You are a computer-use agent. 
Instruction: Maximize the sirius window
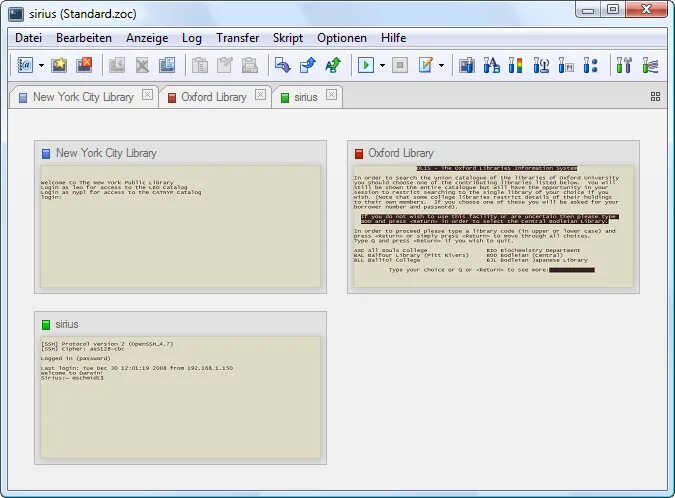pos(613,9)
